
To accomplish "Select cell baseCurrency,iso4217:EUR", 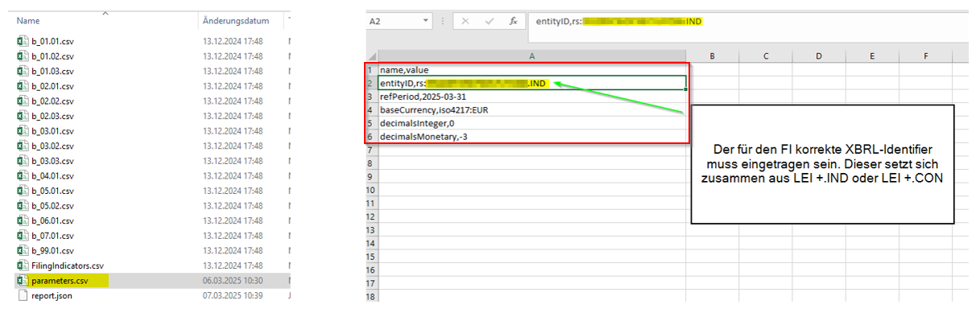I will (532, 109).
